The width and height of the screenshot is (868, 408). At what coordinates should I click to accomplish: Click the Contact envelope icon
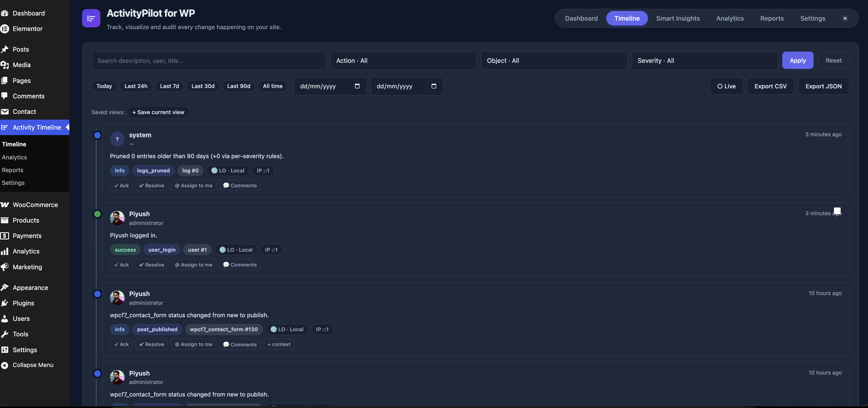[x=4, y=111]
